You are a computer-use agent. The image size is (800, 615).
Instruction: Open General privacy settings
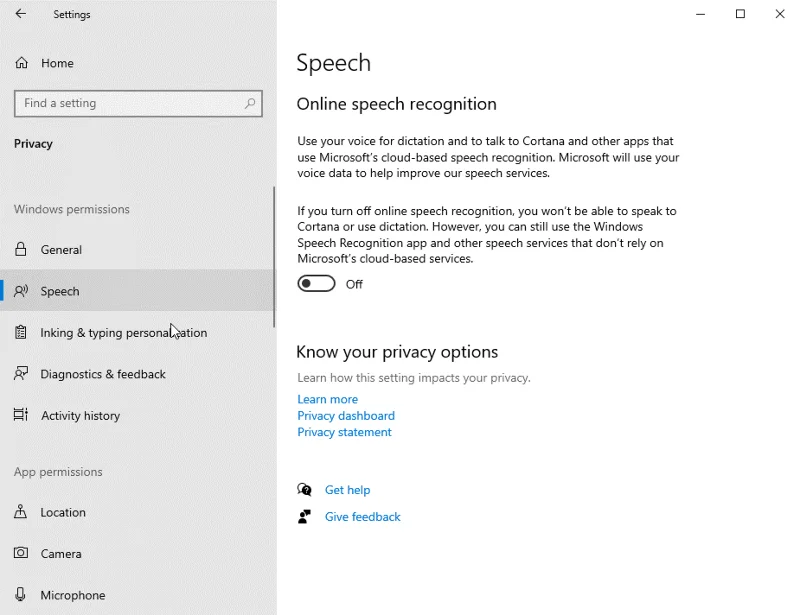[x=137, y=250]
